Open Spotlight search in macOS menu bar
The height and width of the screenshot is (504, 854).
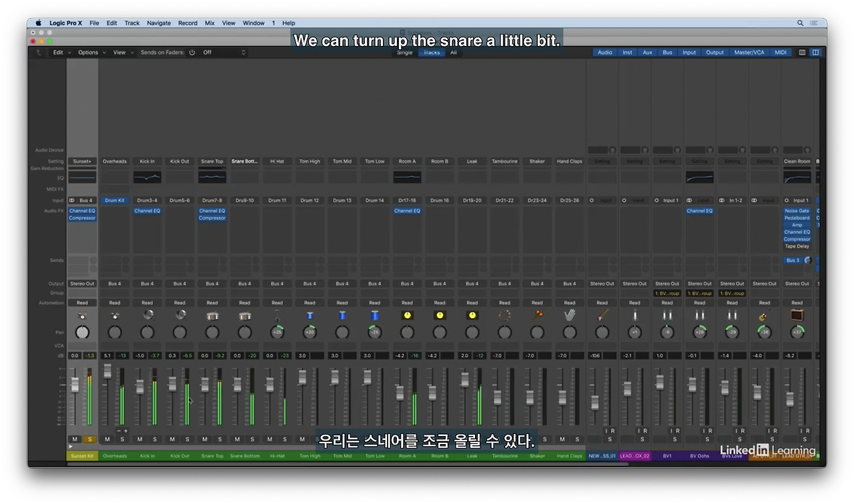801,23
